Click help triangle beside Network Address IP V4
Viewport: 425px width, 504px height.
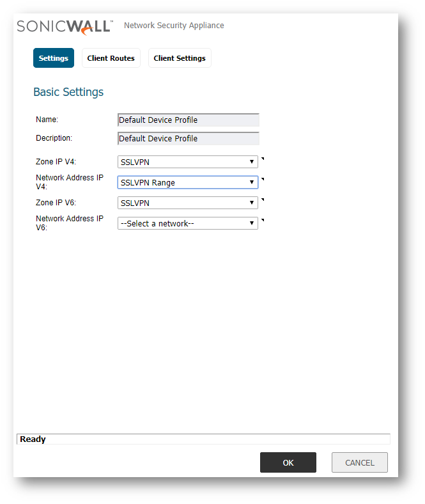pyautogui.click(x=263, y=179)
